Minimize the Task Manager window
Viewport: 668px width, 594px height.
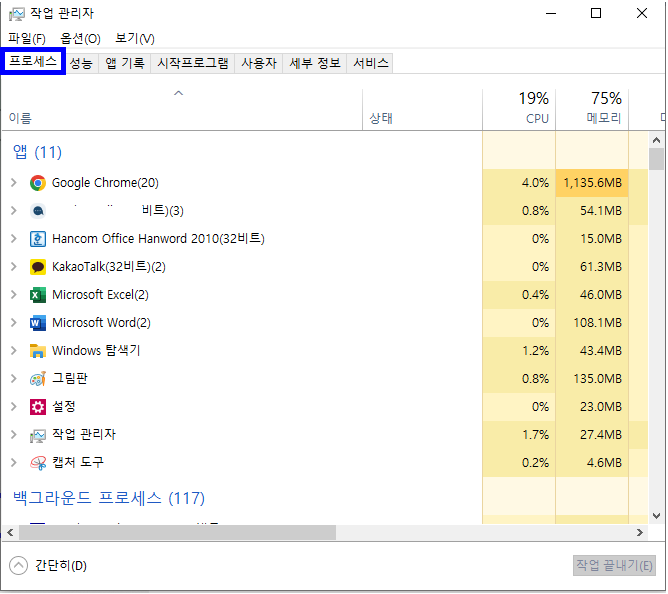pyautogui.click(x=551, y=14)
